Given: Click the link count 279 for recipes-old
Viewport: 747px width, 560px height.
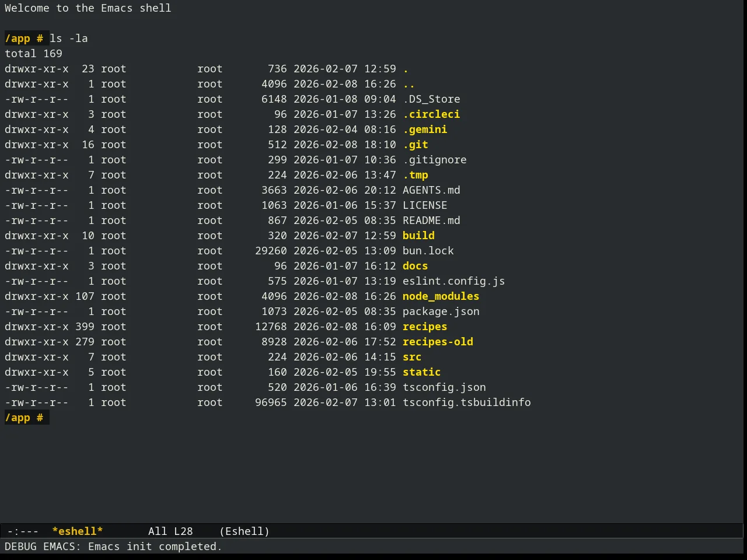Looking at the screenshot, I should click(85, 342).
